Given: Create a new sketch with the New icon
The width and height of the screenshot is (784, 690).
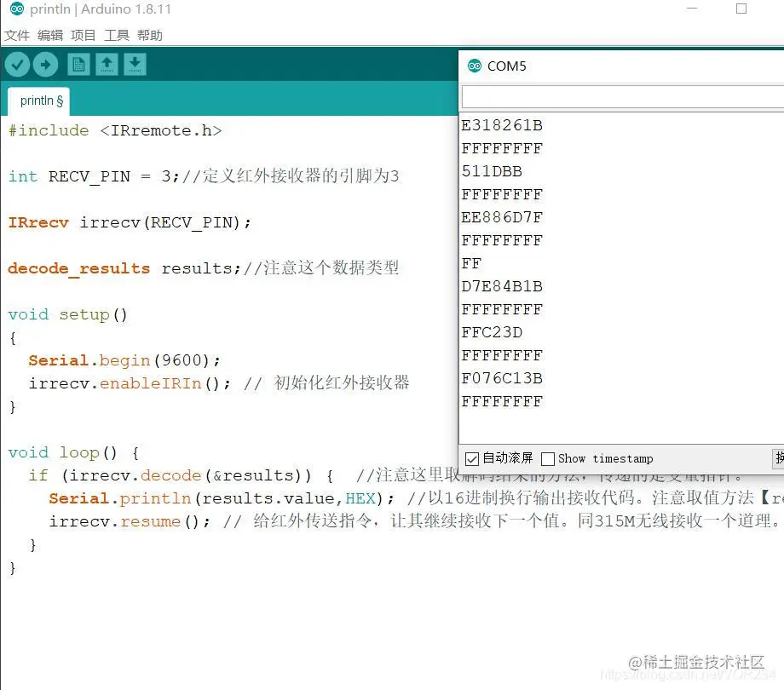Looking at the screenshot, I should click(78, 65).
